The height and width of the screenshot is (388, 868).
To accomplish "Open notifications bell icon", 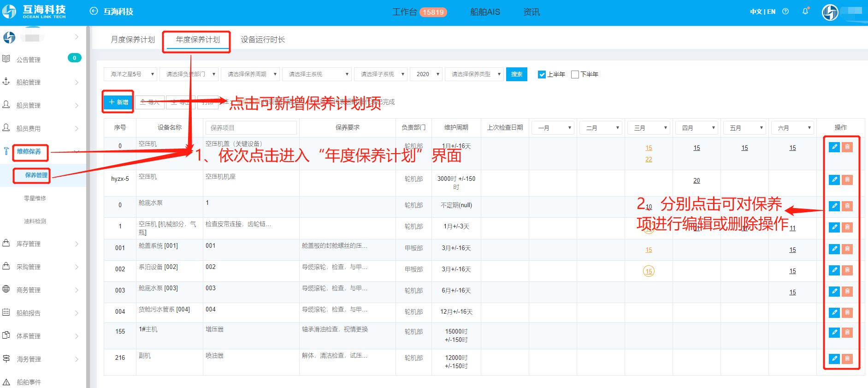I will (x=805, y=12).
